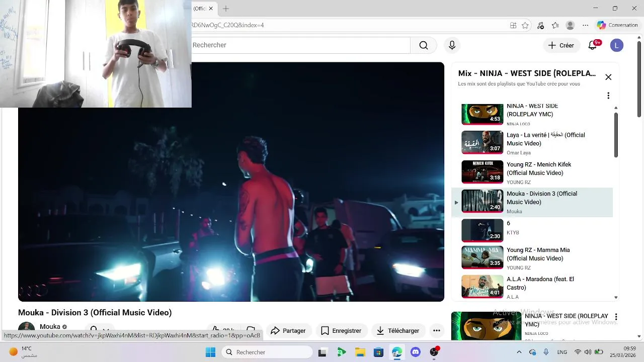Play NINJA - WEST SIDE playlist thumbnail

tap(482, 114)
